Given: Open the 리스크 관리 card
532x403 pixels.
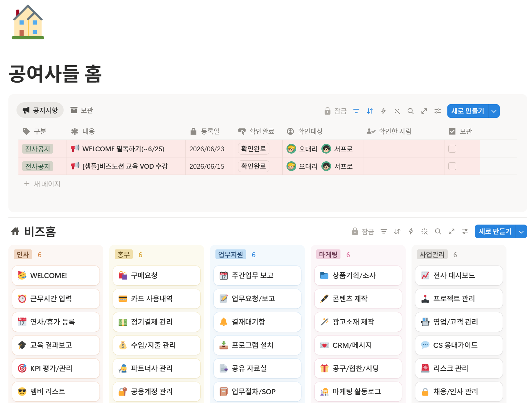Looking at the screenshot, I should point(459,368).
